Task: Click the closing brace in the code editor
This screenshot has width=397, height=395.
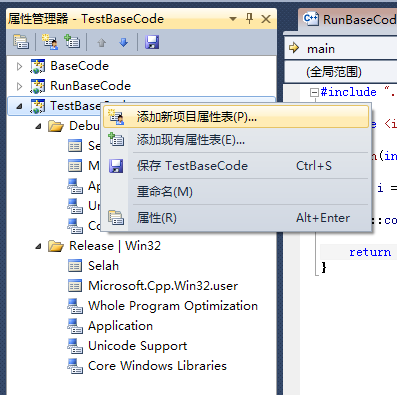Action: pyautogui.click(x=324, y=267)
